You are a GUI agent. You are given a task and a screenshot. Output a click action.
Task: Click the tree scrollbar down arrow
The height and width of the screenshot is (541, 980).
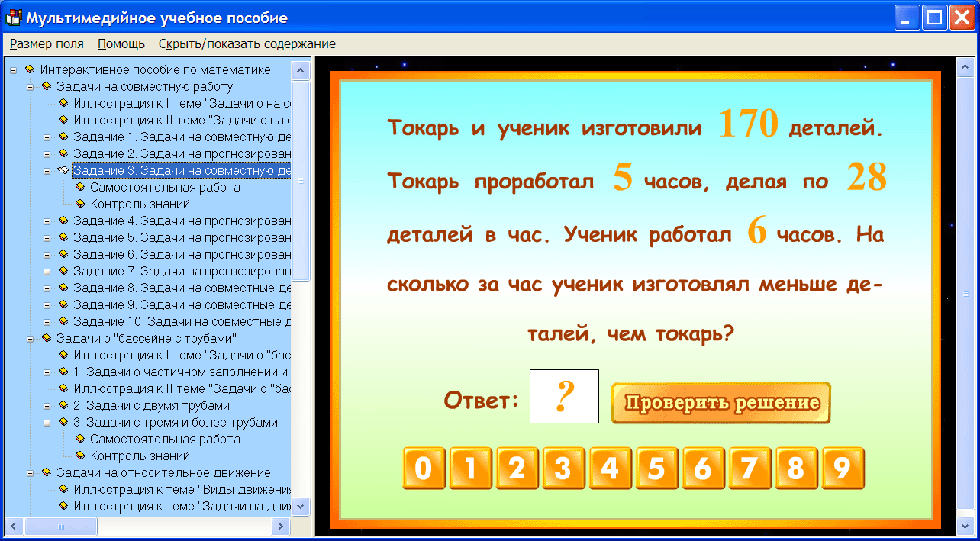tap(301, 506)
